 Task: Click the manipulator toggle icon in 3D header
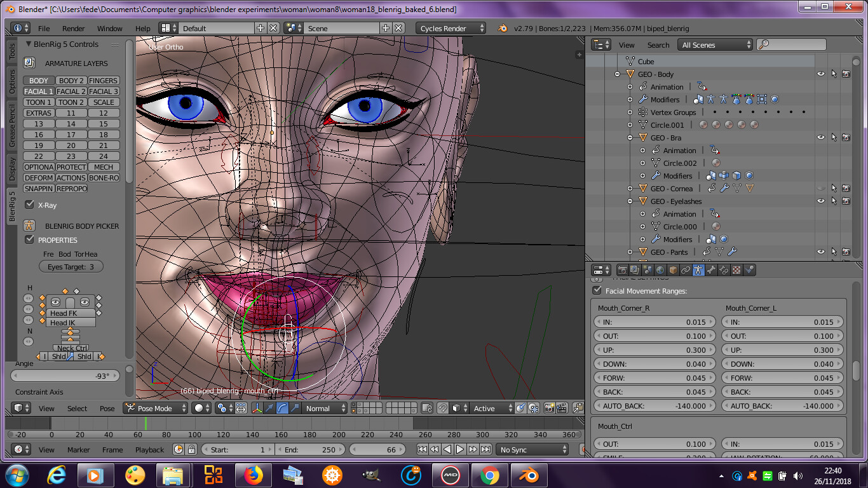pyautogui.click(x=257, y=409)
